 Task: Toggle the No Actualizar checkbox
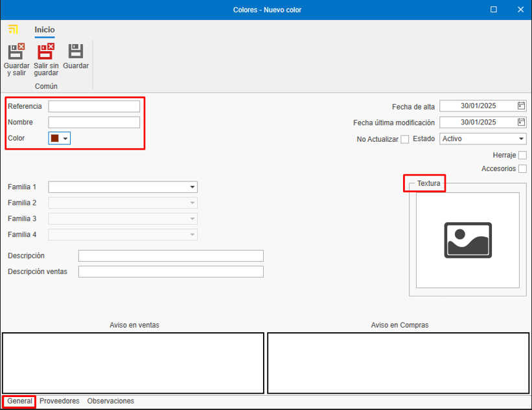coord(405,139)
